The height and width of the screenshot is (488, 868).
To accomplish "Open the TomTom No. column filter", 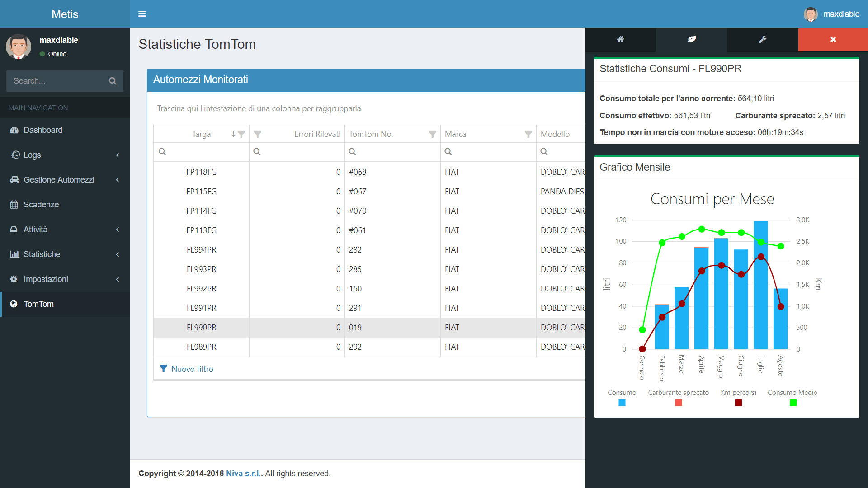I will [x=432, y=134].
